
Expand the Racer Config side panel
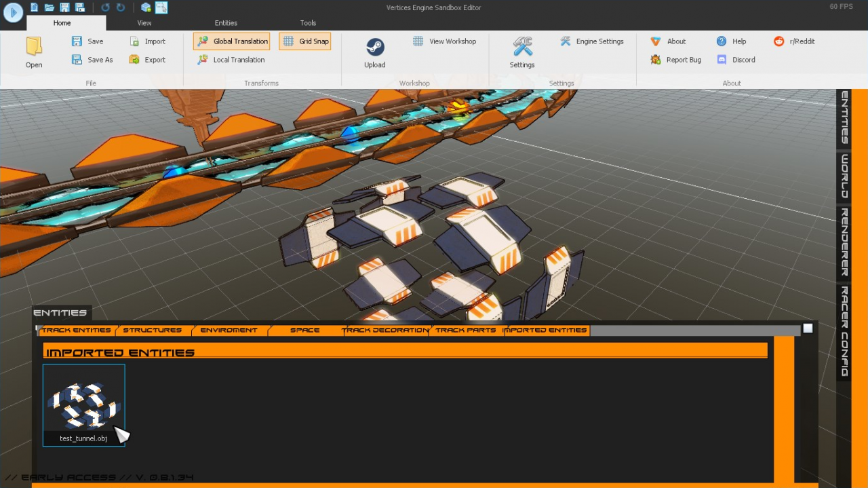tap(844, 331)
